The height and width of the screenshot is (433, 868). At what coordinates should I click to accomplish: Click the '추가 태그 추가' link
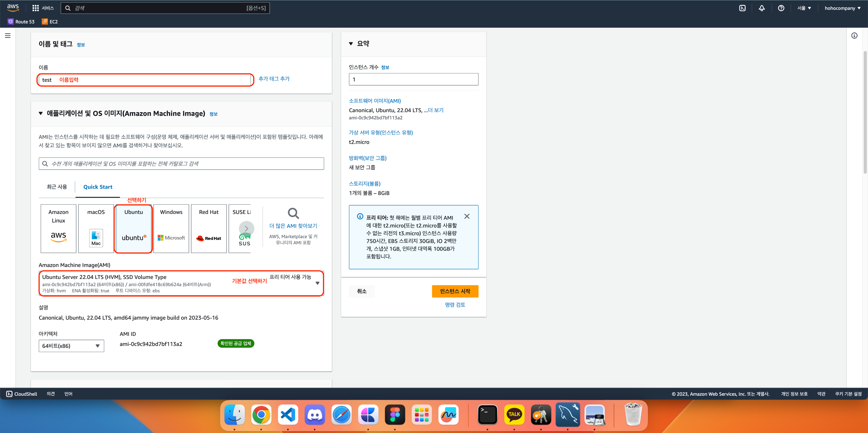point(274,79)
